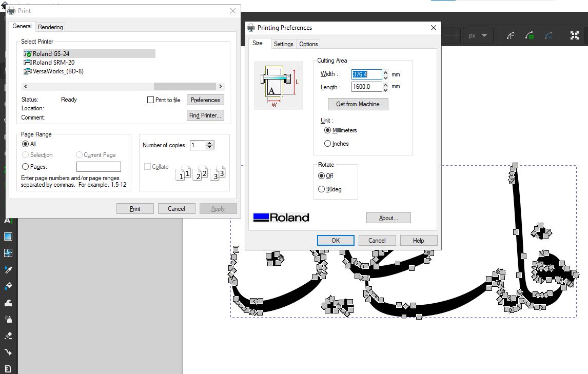Screen dimensions: 588x374
Task: Click the Pages range text field
Action: [99, 167]
